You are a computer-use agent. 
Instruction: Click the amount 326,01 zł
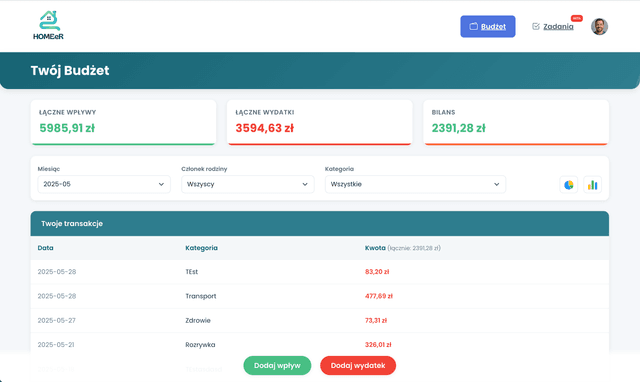(x=378, y=345)
